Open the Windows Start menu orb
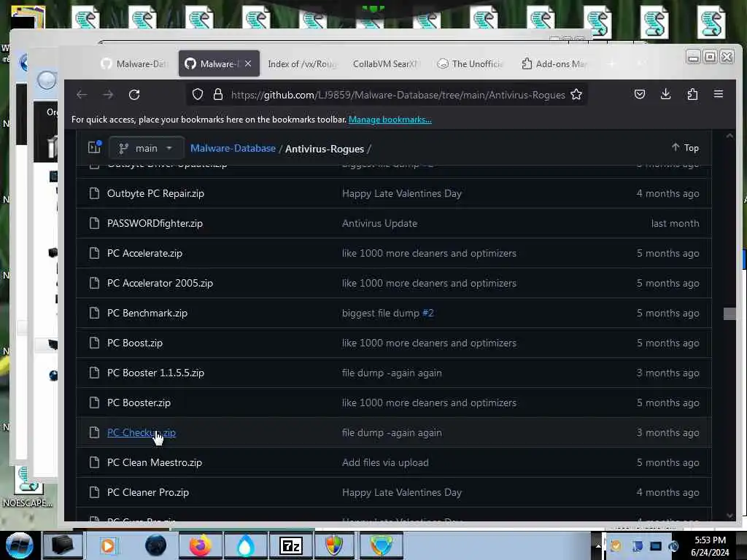The width and height of the screenshot is (747, 560). [x=20, y=545]
